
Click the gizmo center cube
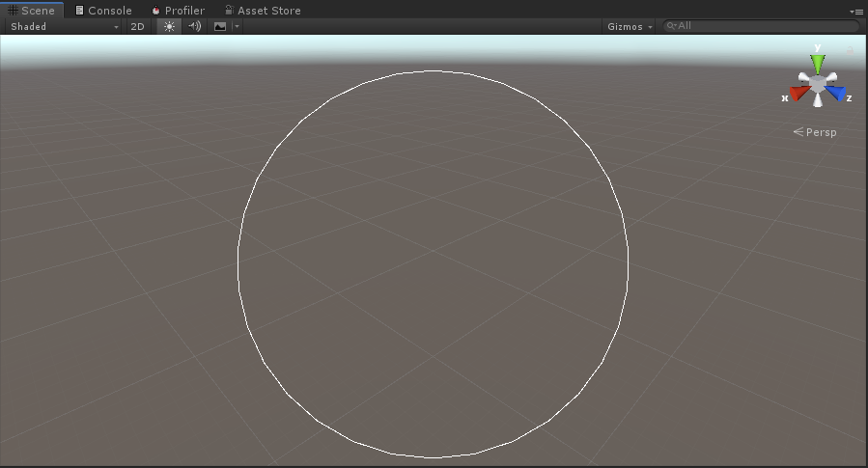[818, 83]
